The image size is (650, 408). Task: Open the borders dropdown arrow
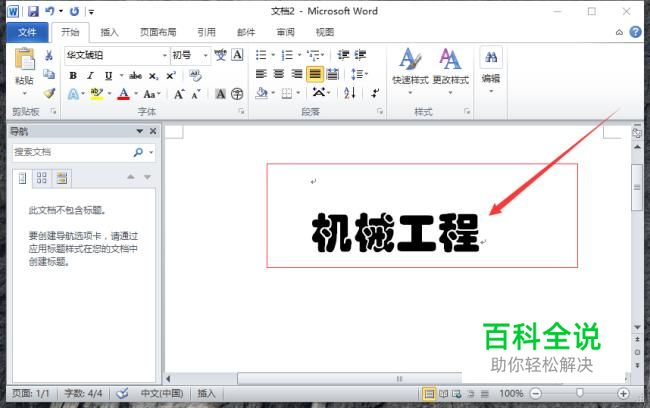[298, 93]
